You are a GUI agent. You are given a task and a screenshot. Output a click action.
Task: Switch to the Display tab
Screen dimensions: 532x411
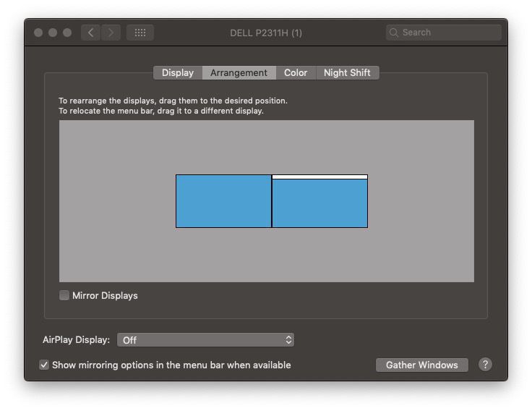point(178,73)
